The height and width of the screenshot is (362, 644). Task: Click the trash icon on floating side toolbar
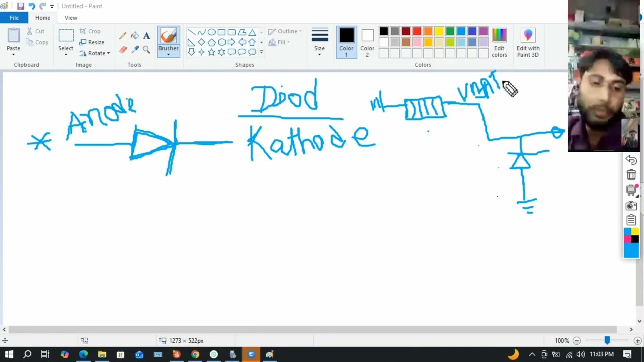(631, 175)
